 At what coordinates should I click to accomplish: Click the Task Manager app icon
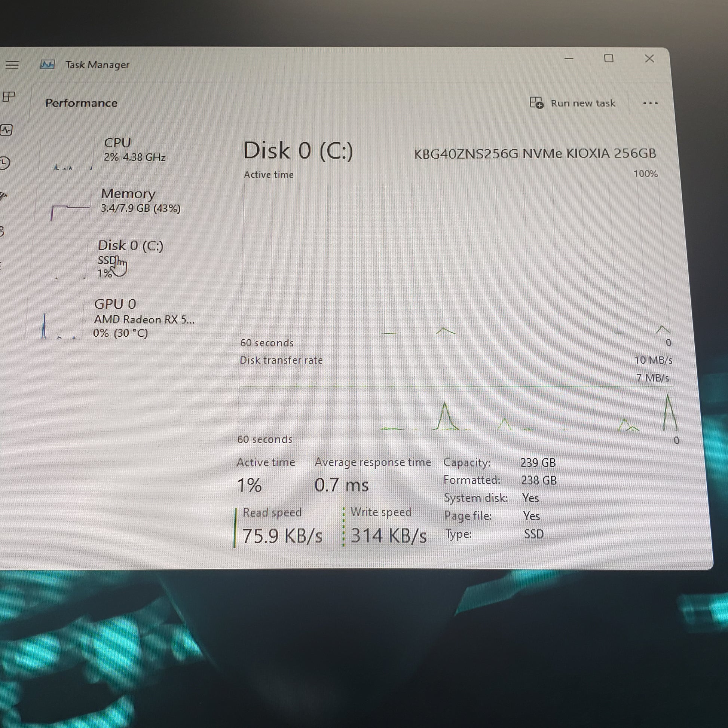coord(47,64)
